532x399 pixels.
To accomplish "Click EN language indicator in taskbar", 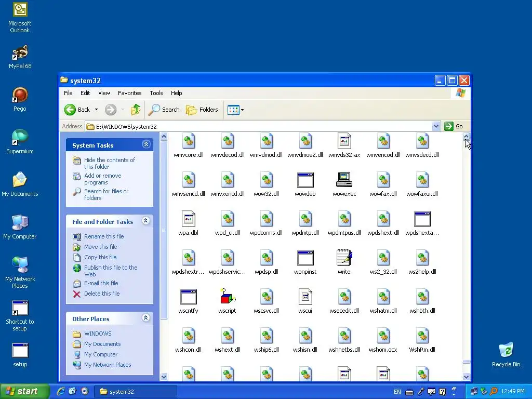I will (x=397, y=392).
